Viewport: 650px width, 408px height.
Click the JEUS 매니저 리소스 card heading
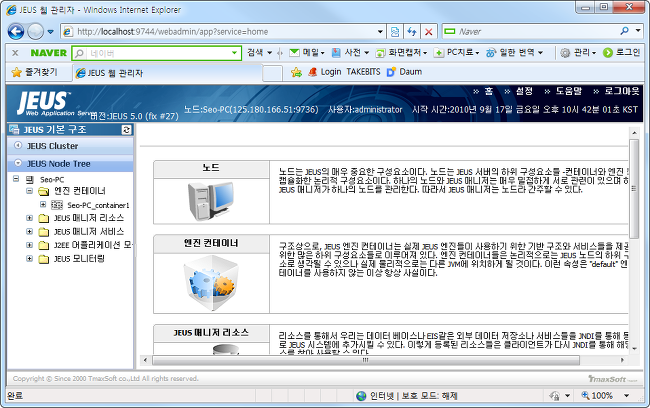[x=211, y=333]
